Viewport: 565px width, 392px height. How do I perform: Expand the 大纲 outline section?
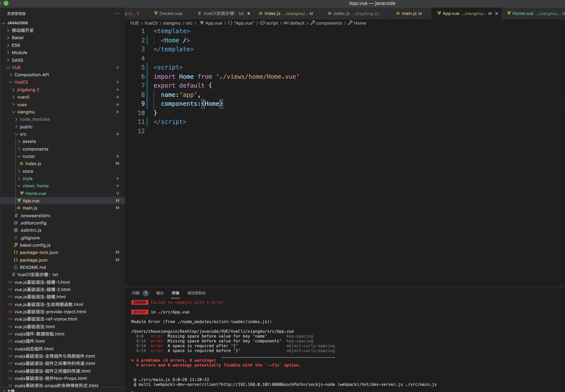(4, 390)
